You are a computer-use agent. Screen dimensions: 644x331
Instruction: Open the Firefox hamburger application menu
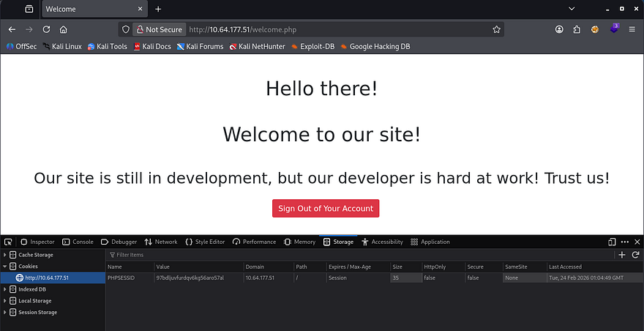point(632,30)
